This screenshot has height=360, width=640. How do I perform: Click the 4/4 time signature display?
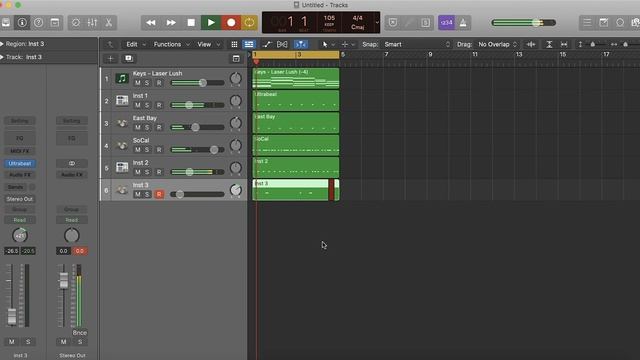pyautogui.click(x=358, y=18)
